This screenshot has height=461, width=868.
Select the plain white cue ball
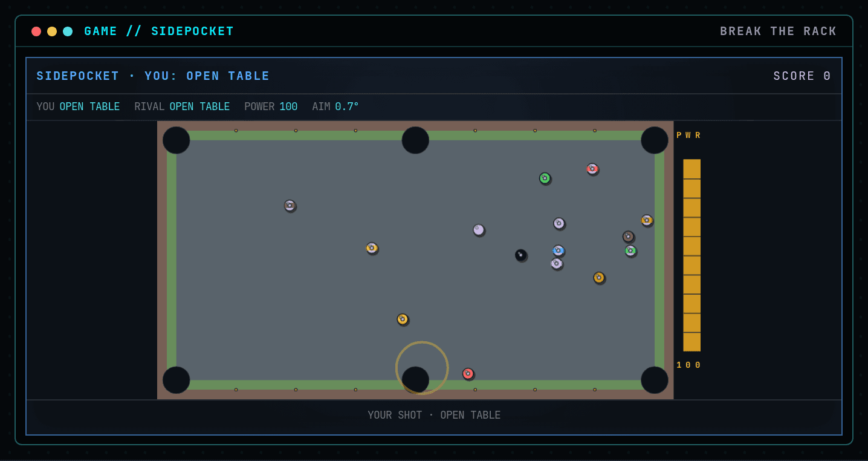point(478,229)
